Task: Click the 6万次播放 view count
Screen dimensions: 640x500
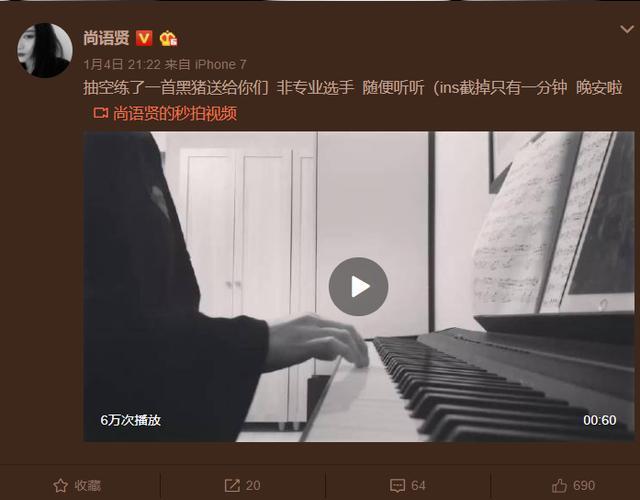Action: [x=131, y=420]
